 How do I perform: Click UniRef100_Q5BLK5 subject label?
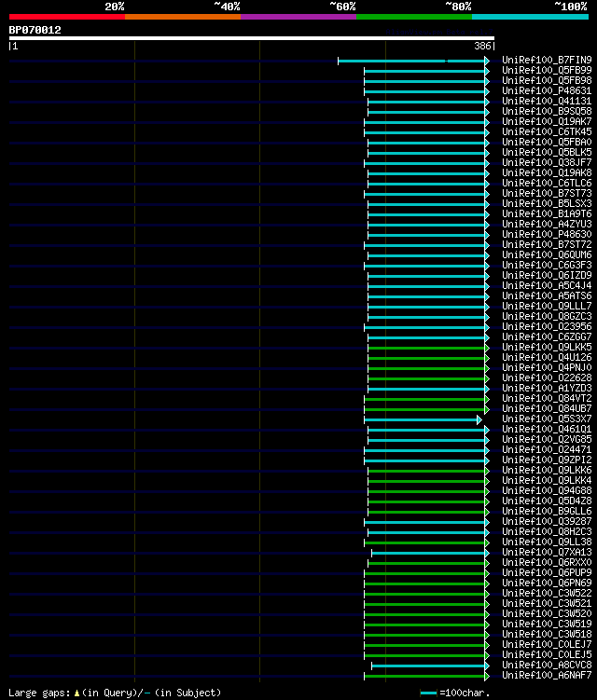tap(547, 152)
